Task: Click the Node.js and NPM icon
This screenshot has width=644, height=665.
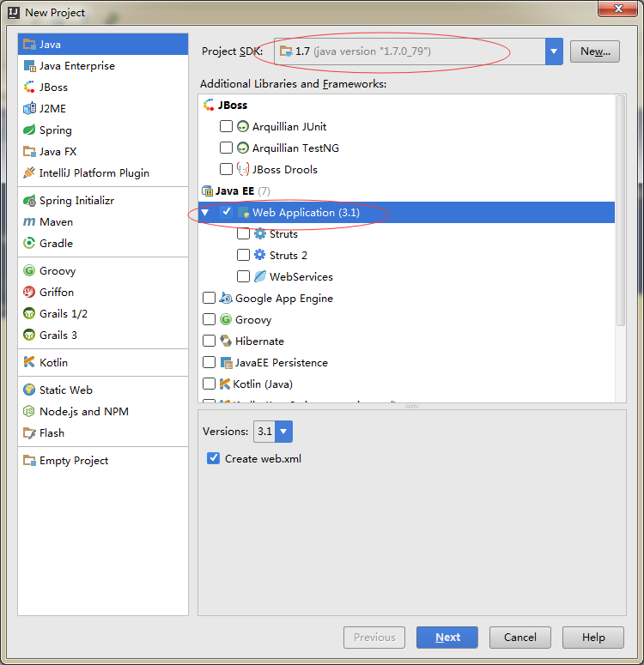Action: coord(29,411)
